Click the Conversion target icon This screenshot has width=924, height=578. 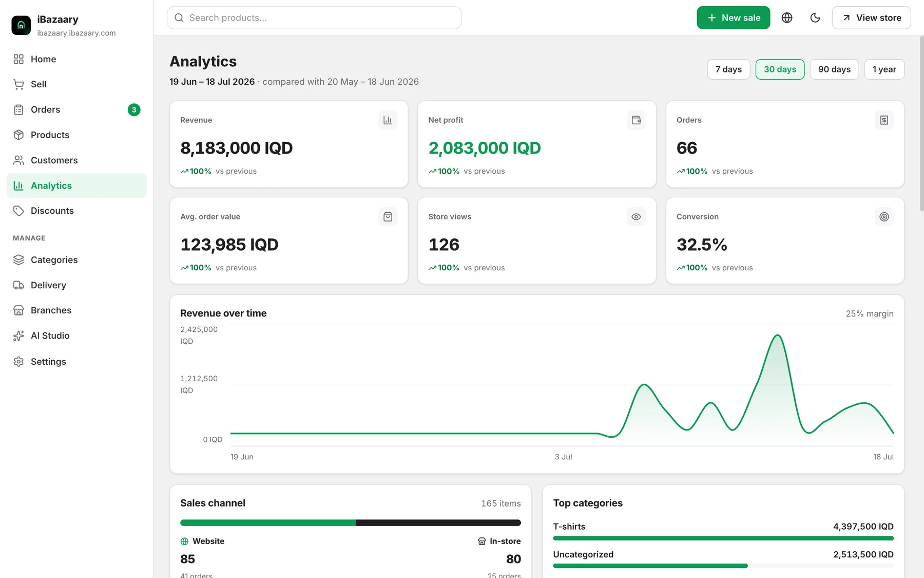coord(884,217)
